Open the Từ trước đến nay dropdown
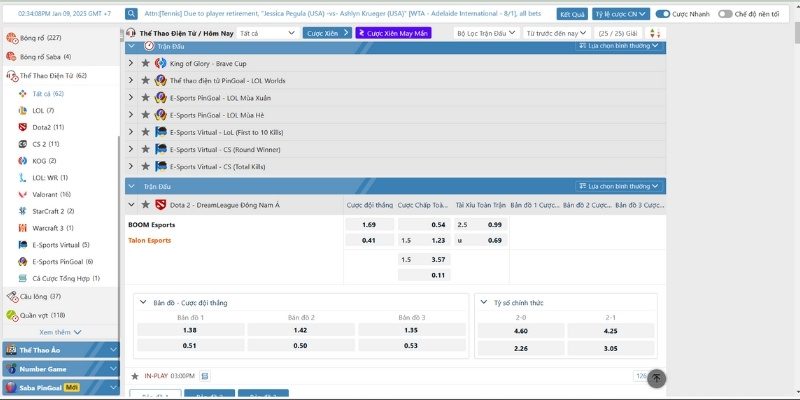The width and height of the screenshot is (800, 400). coord(557,33)
